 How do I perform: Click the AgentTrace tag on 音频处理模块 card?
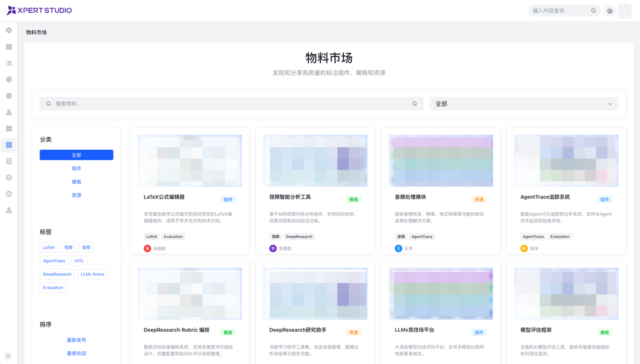(x=422, y=237)
